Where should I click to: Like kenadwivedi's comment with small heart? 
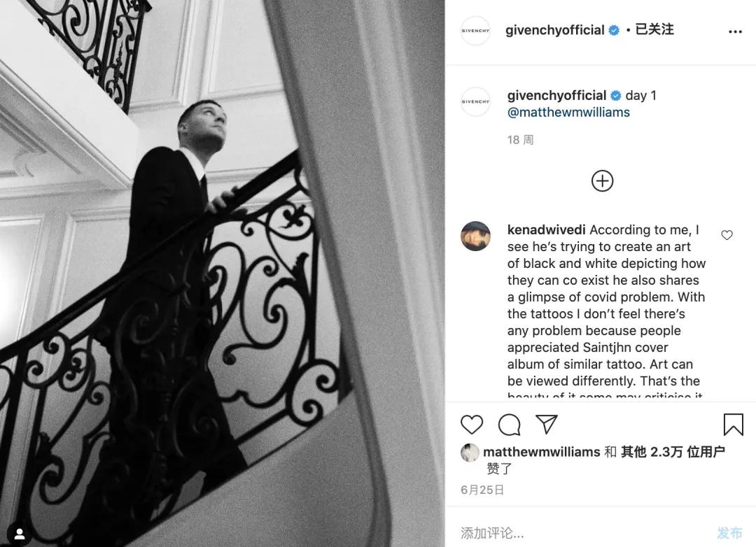(727, 235)
